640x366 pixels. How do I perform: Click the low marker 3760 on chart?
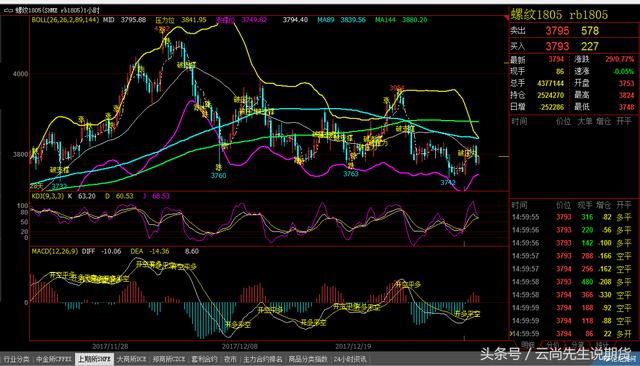(218, 175)
